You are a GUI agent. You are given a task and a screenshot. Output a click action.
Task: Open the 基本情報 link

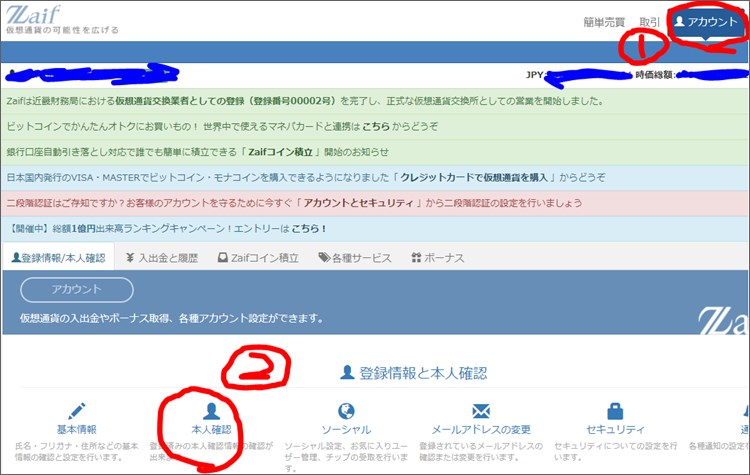77,430
